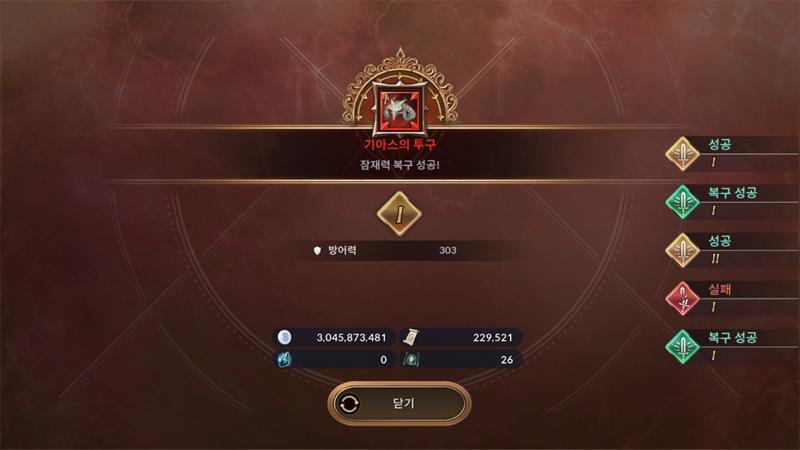Open the first 성공 gold sword log icon
800x450 pixels.
point(682,154)
